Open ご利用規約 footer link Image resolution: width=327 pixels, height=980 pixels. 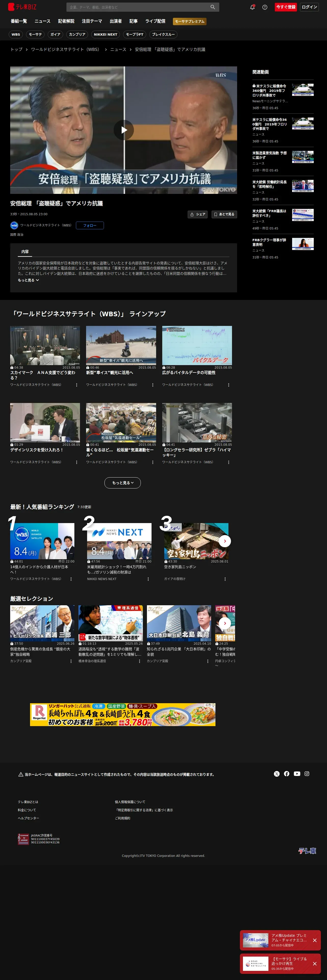(x=122, y=818)
